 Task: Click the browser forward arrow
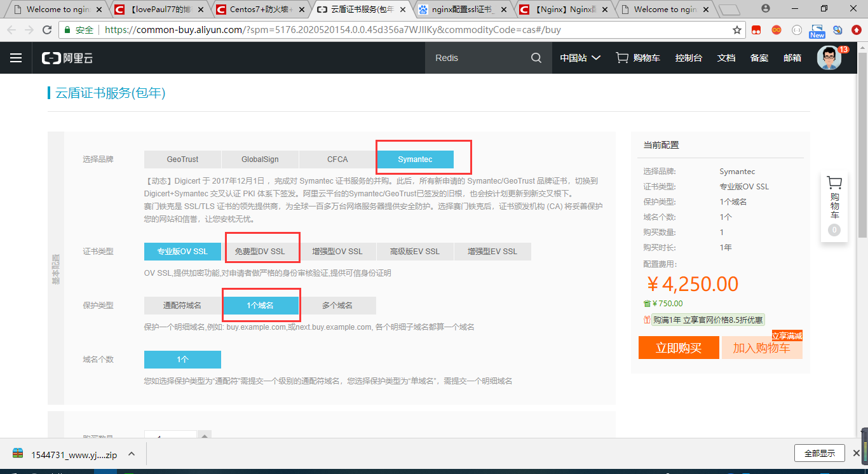[29, 30]
